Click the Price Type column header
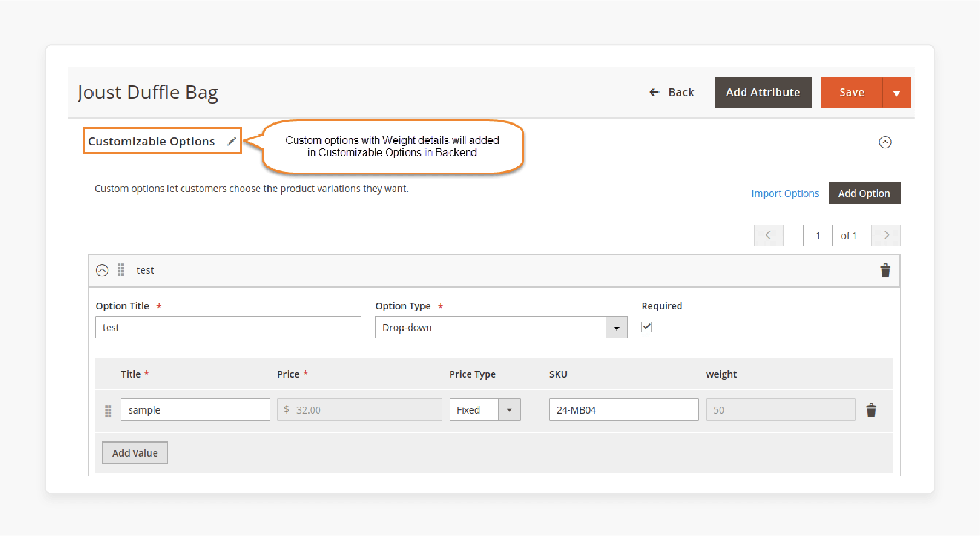980x536 pixels. pyautogui.click(x=472, y=374)
